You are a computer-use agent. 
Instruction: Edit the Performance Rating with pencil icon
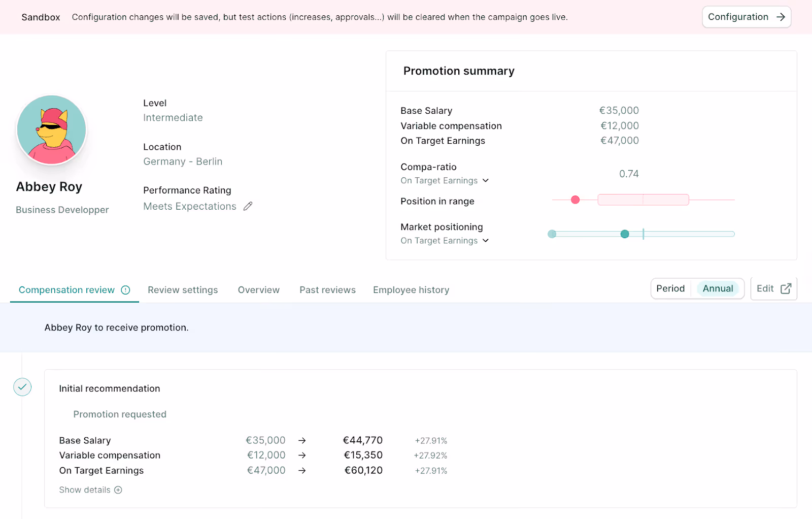pyautogui.click(x=248, y=206)
